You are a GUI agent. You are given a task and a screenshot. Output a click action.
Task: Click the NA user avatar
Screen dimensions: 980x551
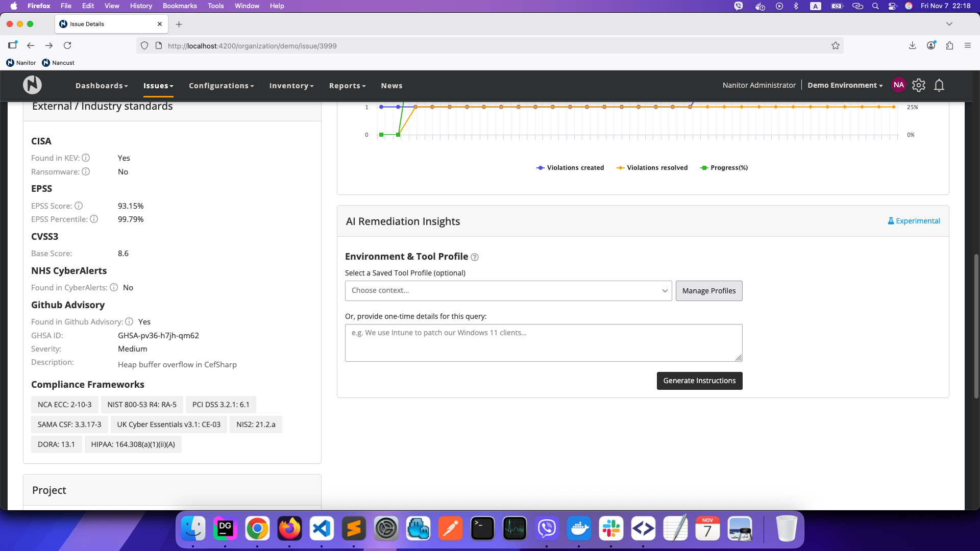(899, 85)
